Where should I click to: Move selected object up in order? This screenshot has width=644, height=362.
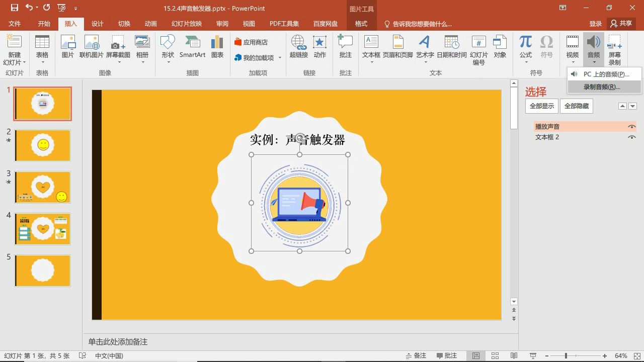pyautogui.click(x=622, y=106)
